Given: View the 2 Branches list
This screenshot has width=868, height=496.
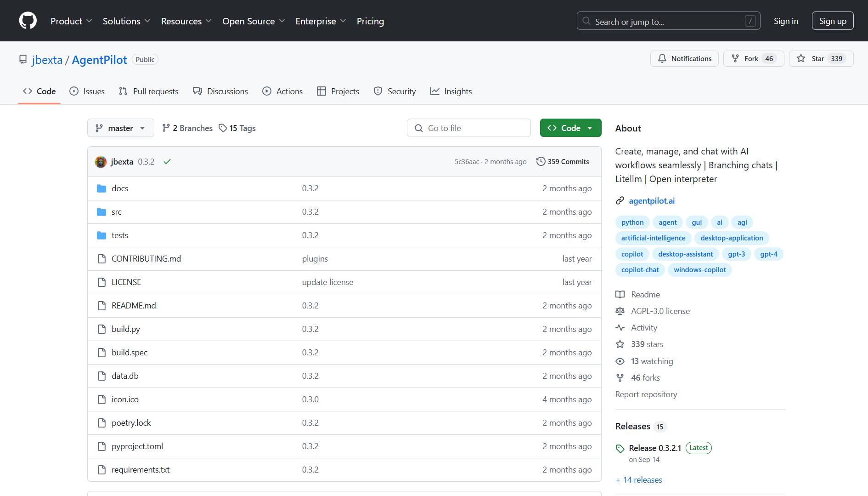Looking at the screenshot, I should (187, 128).
